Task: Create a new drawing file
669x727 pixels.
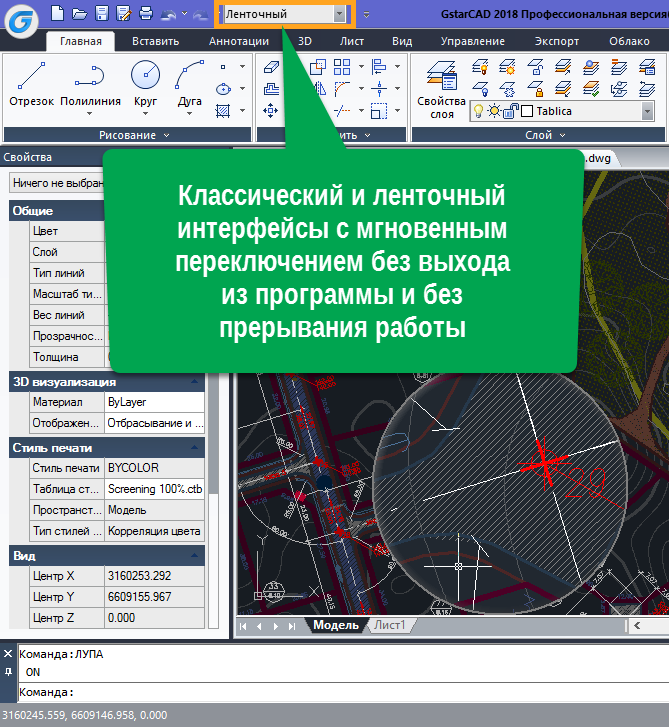Action: pyautogui.click(x=57, y=13)
